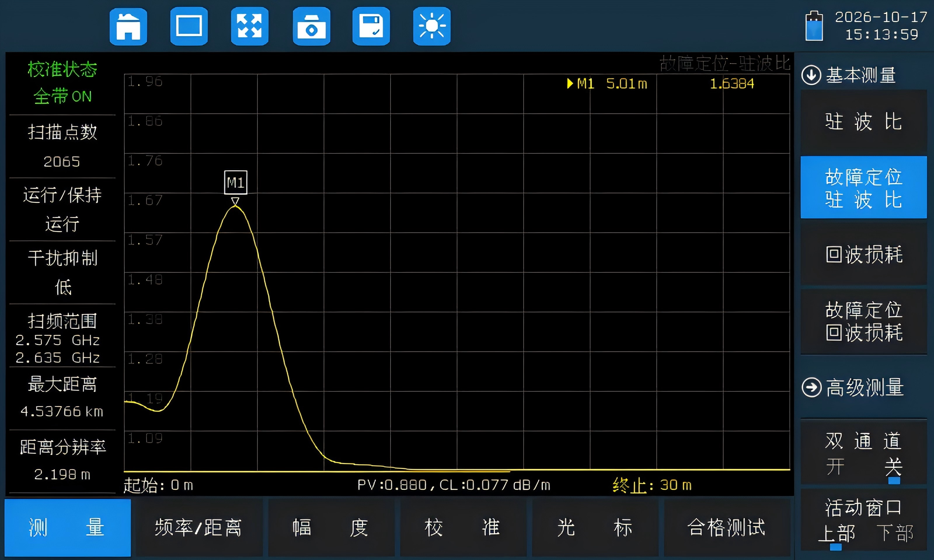Viewport: 934px width, 560px height.
Task: Select the 驻波比 measurement button
Action: pyautogui.click(x=864, y=122)
